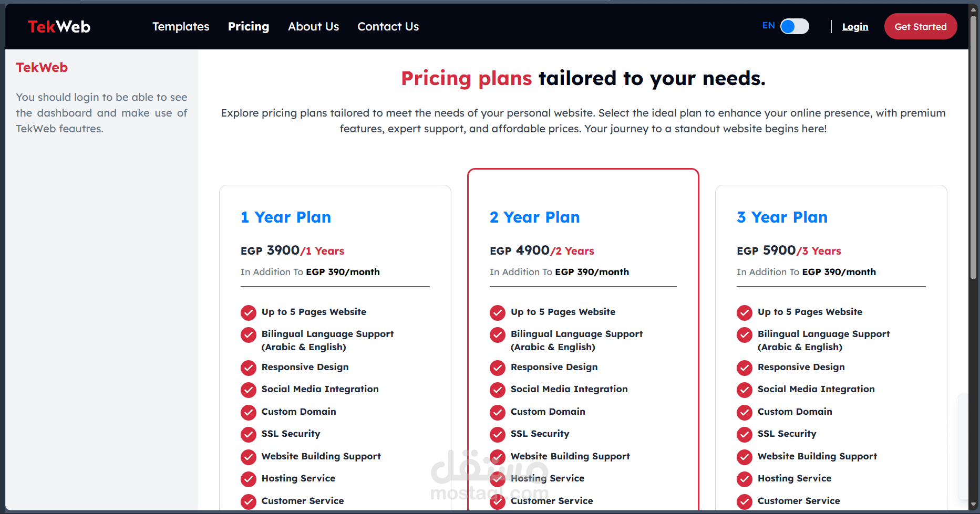Image resolution: width=980 pixels, height=514 pixels.
Task: Select the 2 Year Plan heading
Action: (534, 217)
